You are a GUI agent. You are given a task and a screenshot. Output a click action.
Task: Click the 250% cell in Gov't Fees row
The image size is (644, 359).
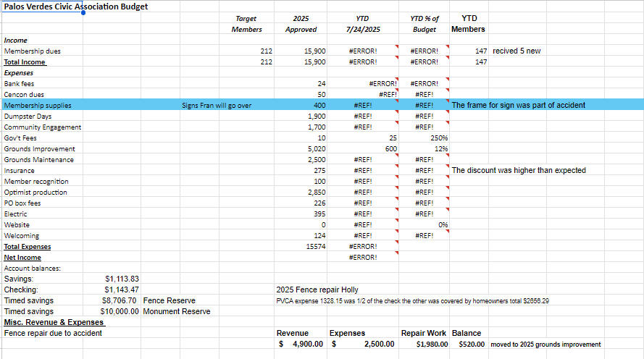pyautogui.click(x=439, y=138)
